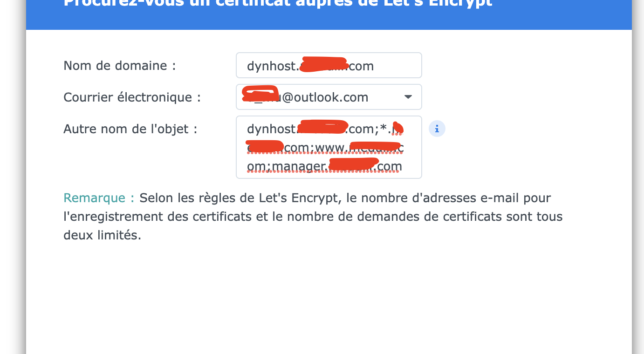This screenshot has height=354, width=644.
Task: Click the "Nom de domaine :" label
Action: (120, 66)
